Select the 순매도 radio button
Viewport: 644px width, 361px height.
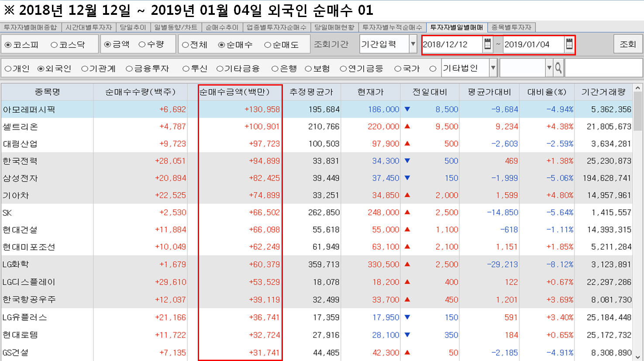(268, 45)
